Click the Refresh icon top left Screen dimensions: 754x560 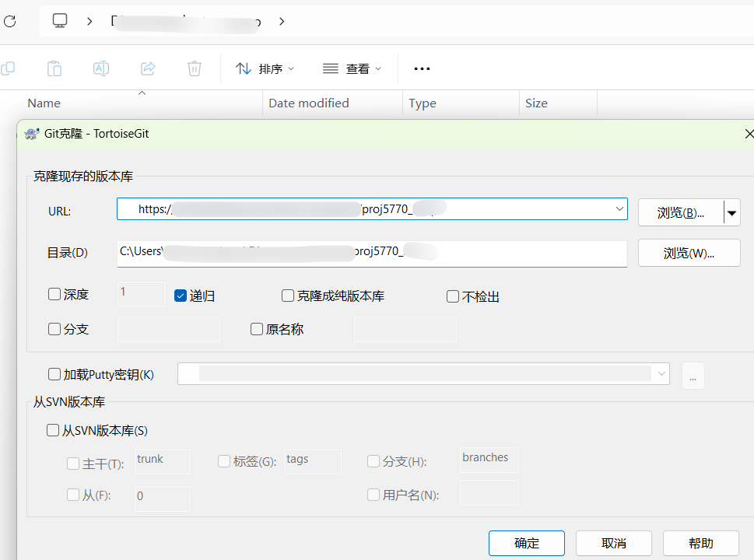[9, 21]
